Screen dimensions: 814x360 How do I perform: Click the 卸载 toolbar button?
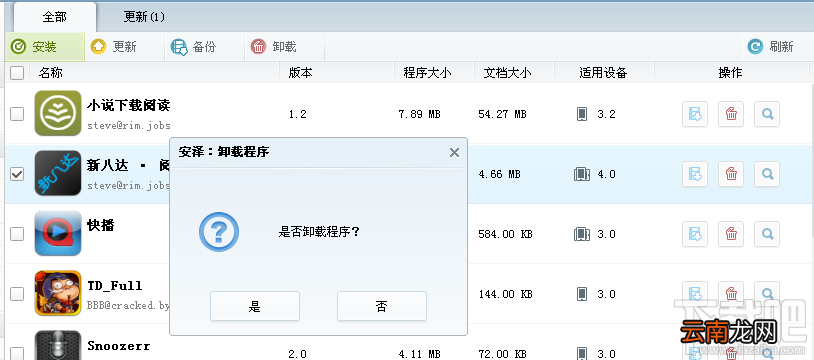[284, 47]
